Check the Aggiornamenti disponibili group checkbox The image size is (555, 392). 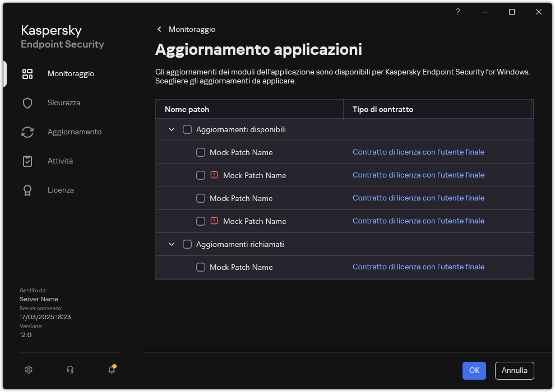tap(188, 129)
